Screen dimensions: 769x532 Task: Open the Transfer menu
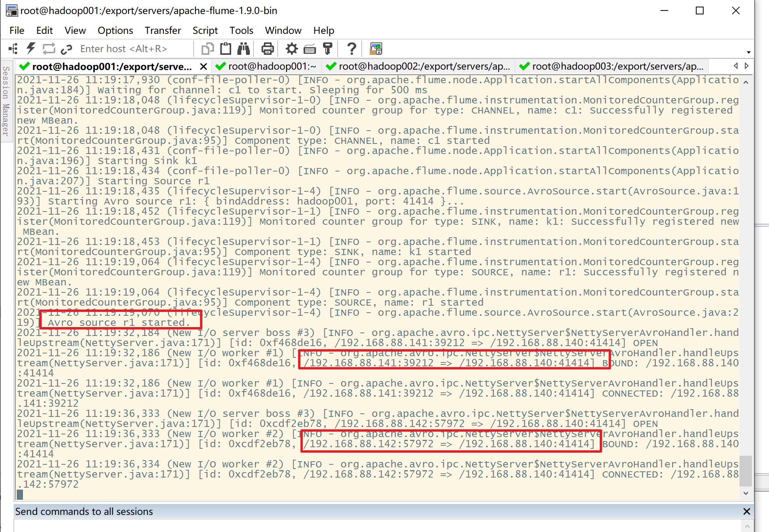click(163, 30)
